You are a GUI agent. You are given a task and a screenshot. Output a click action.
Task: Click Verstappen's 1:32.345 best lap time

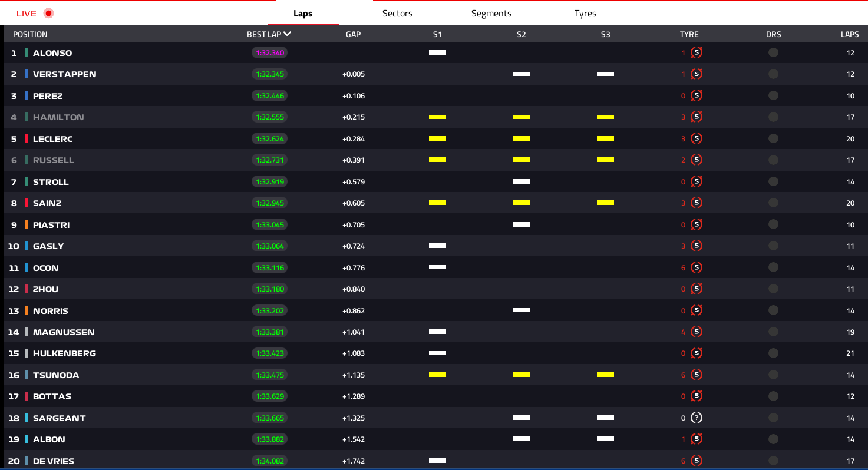pyautogui.click(x=270, y=74)
